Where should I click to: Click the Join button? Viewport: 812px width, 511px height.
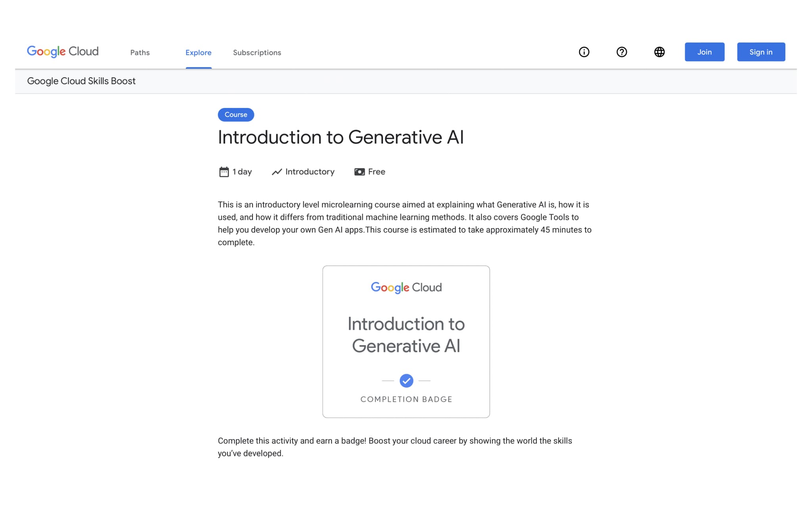pos(705,52)
